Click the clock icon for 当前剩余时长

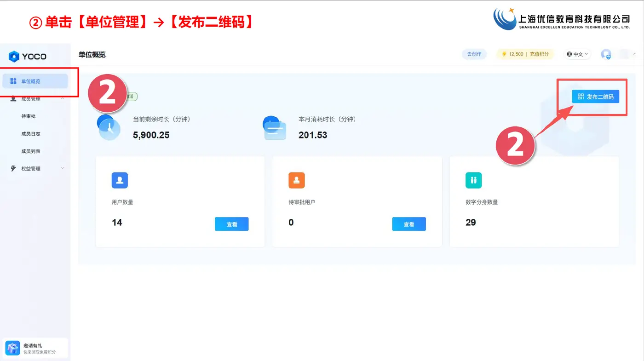click(x=109, y=127)
